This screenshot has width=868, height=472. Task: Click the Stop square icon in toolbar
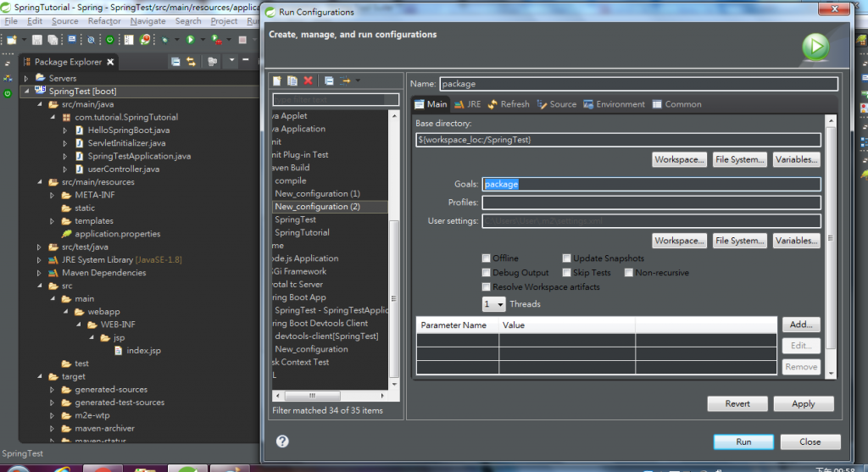tap(242, 40)
